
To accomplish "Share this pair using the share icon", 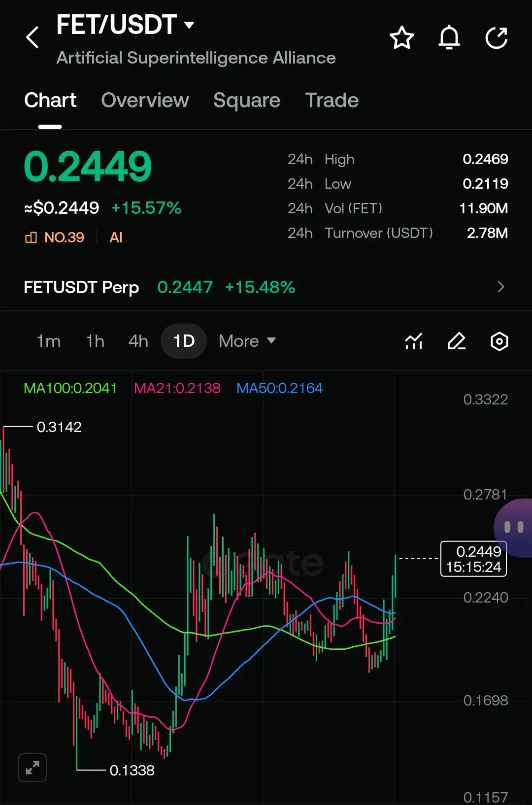I will pos(497,38).
